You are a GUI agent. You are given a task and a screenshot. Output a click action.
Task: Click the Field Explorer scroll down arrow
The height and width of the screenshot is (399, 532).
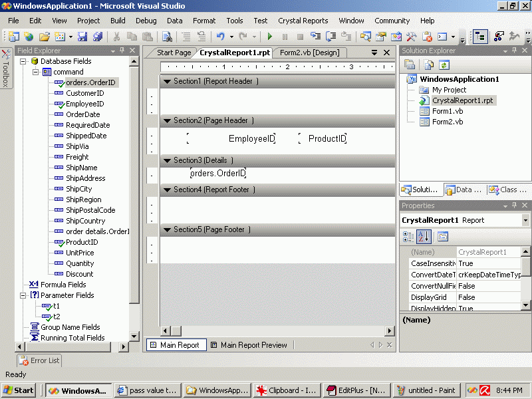tap(134, 336)
